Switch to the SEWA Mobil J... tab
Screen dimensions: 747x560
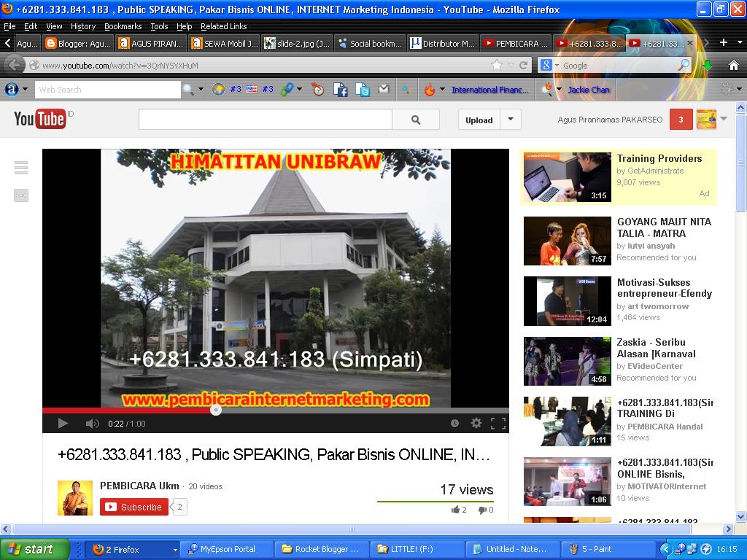[x=225, y=43]
